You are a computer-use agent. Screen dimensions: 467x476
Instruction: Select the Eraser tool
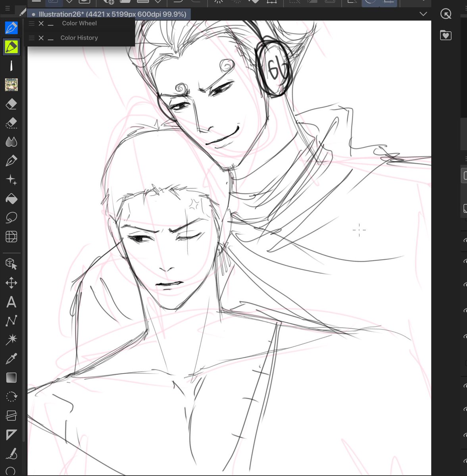tap(11, 104)
